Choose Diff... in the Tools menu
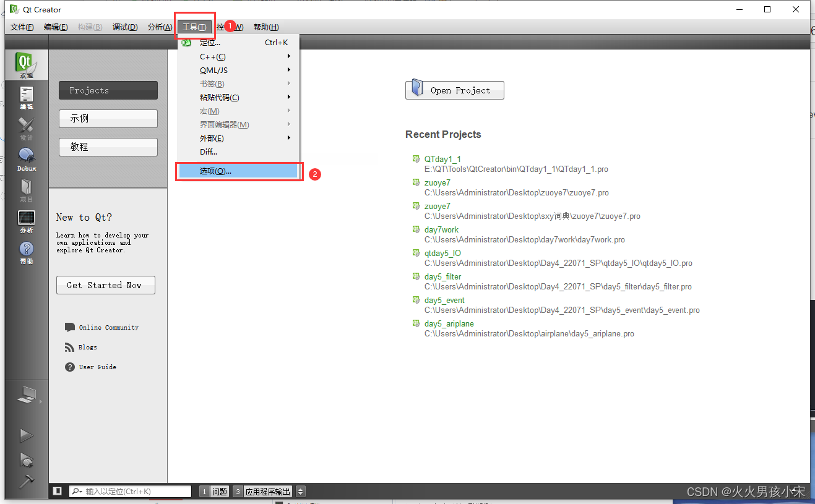 239,152
